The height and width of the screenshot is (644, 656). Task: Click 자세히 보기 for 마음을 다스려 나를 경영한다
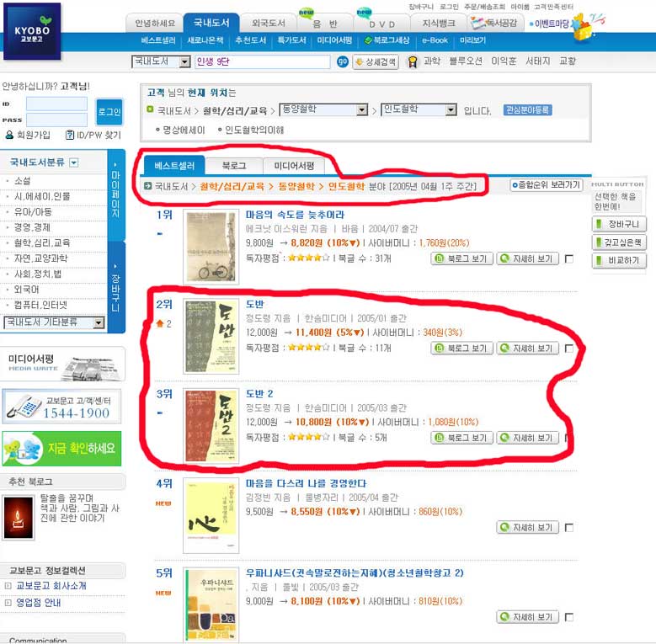(x=527, y=528)
